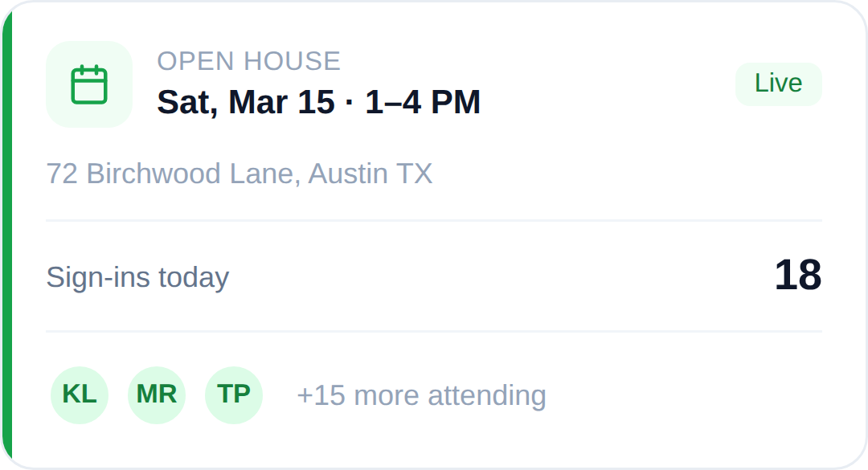
Task: Click the green accent bar on card edge
Action: (x=6, y=235)
